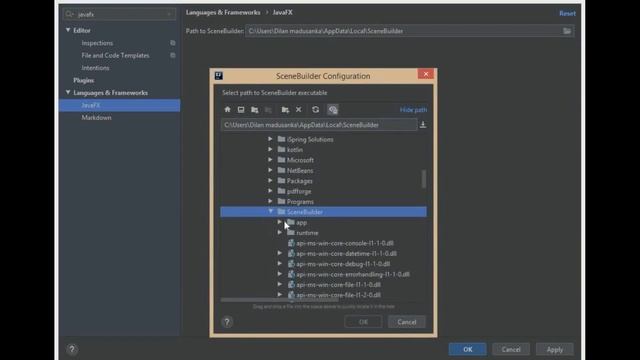The image size is (640, 360).
Task: Open the Inspections settings page
Action: 97,43
